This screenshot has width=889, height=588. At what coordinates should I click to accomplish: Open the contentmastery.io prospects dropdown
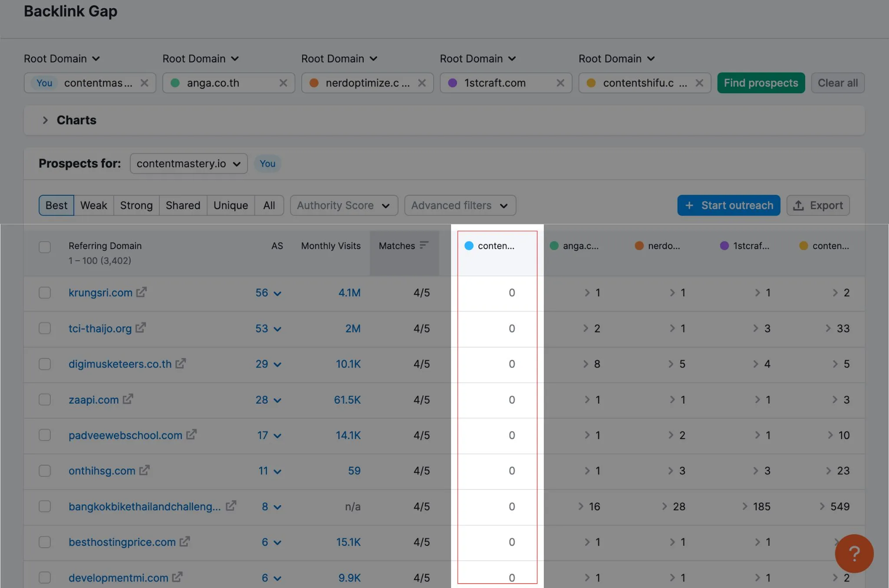(x=188, y=164)
